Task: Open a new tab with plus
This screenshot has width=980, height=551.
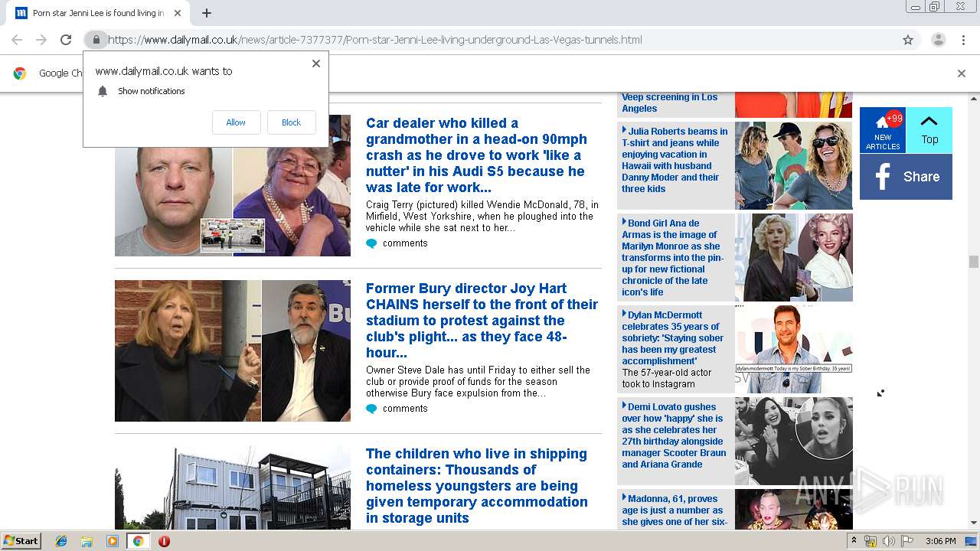Action: coord(207,13)
